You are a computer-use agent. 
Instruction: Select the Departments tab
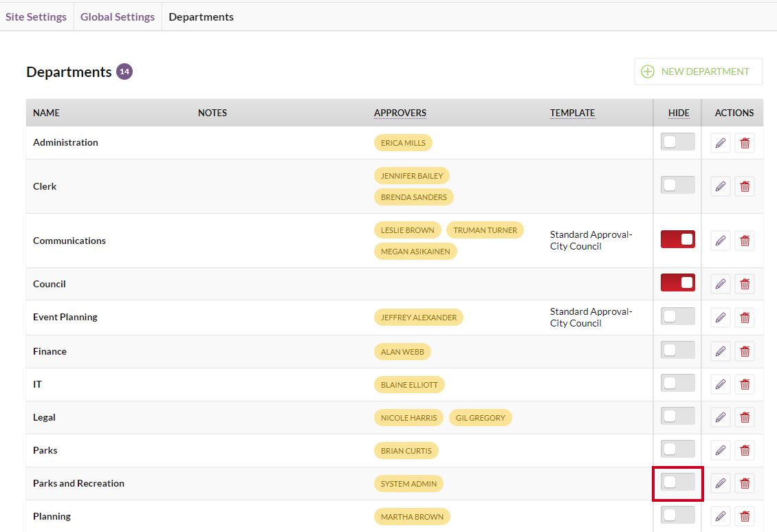(201, 17)
